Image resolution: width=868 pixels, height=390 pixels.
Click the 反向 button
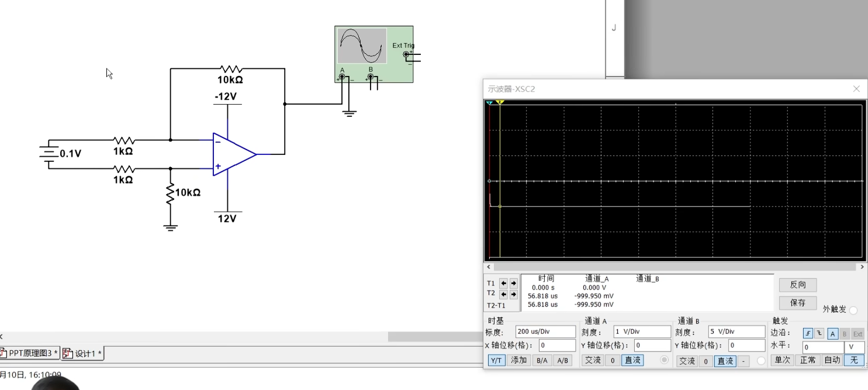click(797, 285)
